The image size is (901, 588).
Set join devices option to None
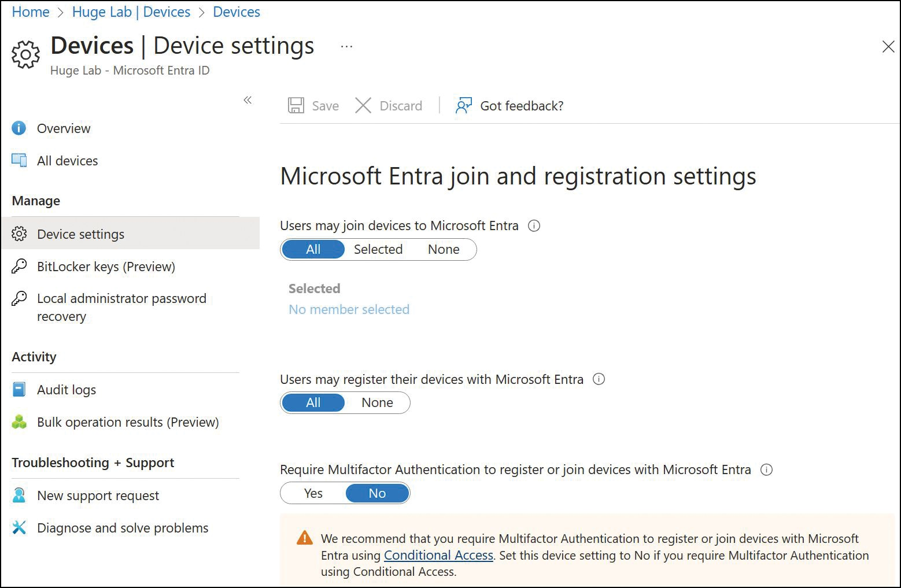444,249
